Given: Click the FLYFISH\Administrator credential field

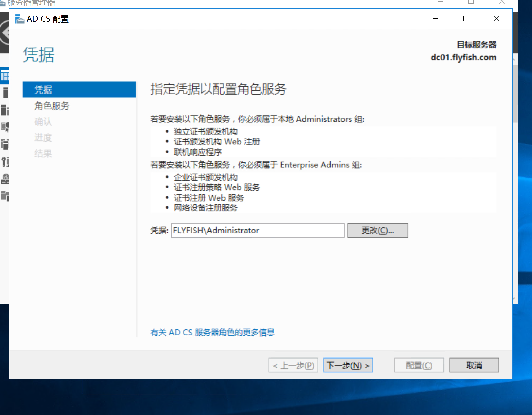Looking at the screenshot, I should tap(258, 231).
